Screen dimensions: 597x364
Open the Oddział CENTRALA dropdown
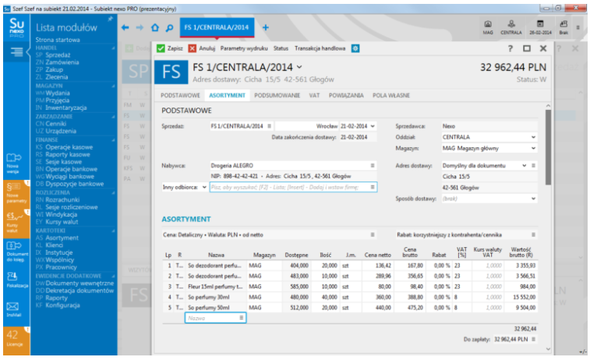click(533, 137)
